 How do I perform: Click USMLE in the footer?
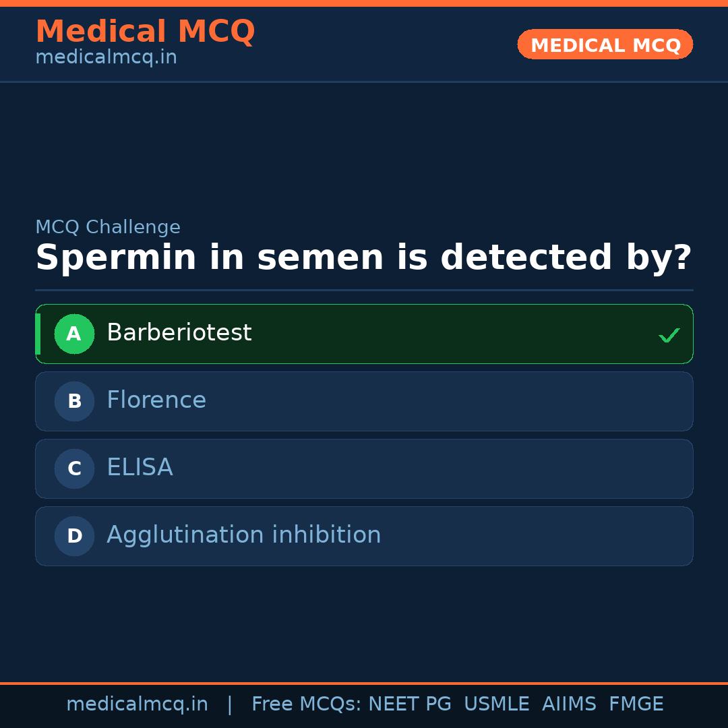pos(496,704)
